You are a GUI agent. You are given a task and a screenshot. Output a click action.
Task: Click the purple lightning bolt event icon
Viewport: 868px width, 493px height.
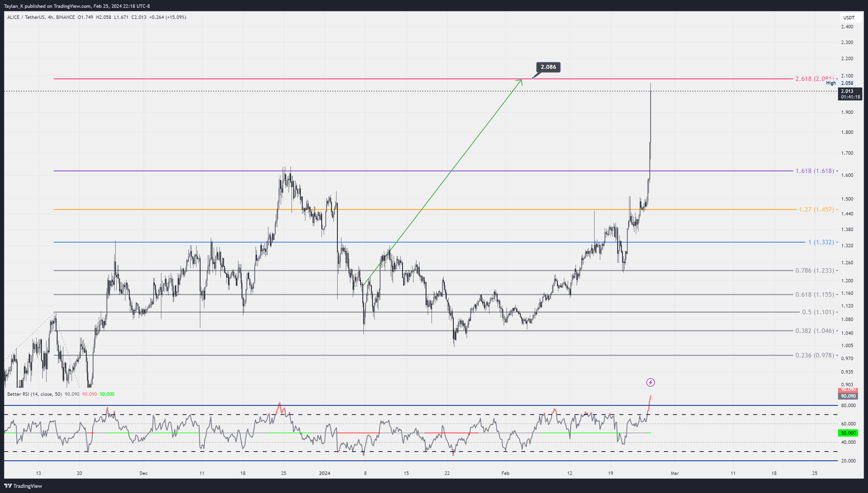point(650,382)
